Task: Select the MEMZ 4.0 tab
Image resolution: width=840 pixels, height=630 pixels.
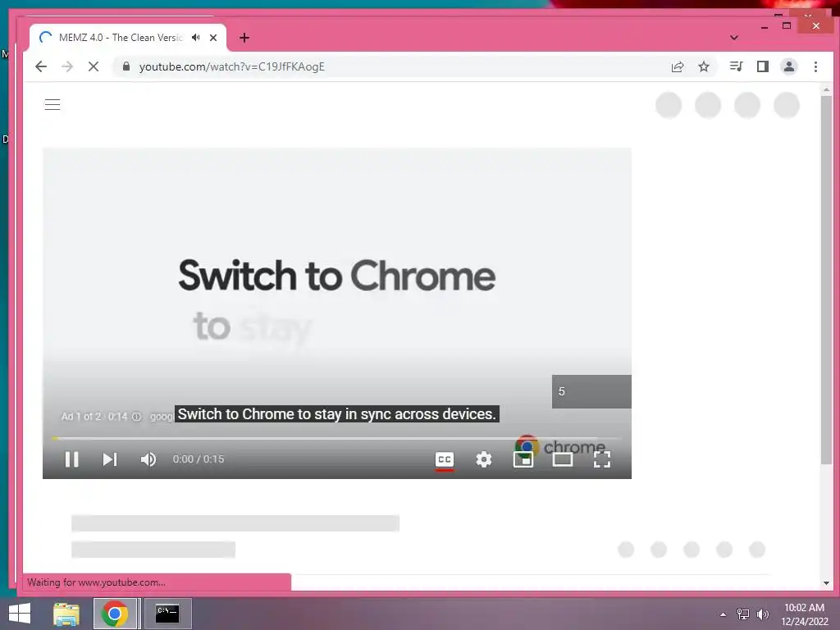Action: (x=127, y=38)
